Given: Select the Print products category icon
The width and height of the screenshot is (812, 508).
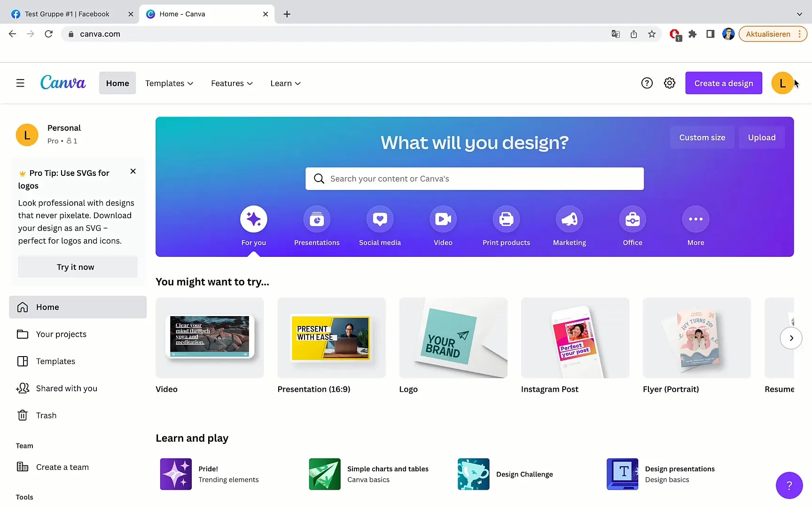Looking at the screenshot, I should pyautogui.click(x=506, y=219).
